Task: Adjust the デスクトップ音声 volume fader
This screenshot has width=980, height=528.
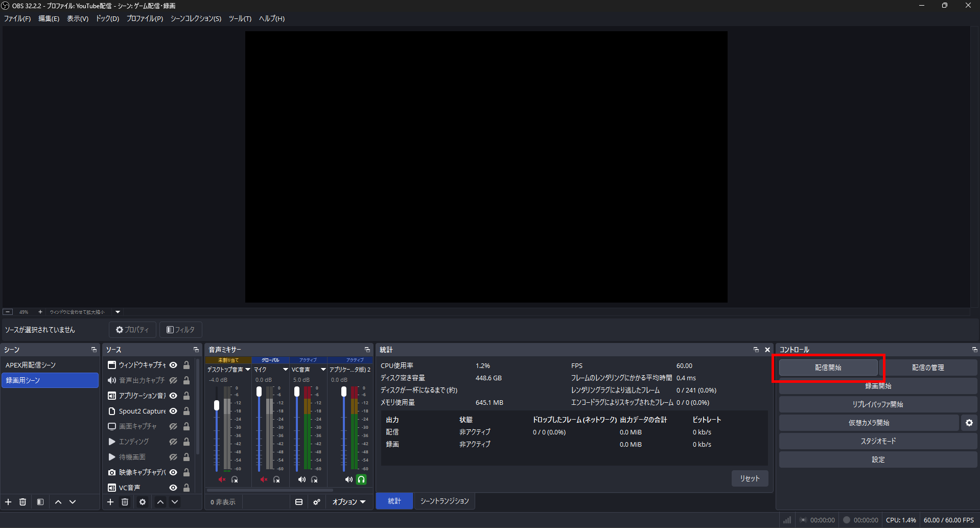Action: point(217,405)
